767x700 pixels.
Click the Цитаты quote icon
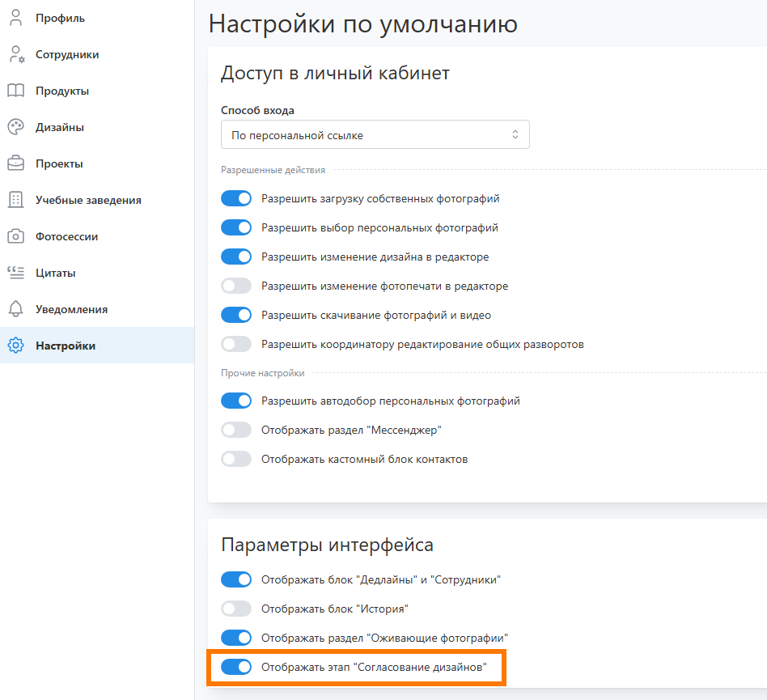click(15, 273)
